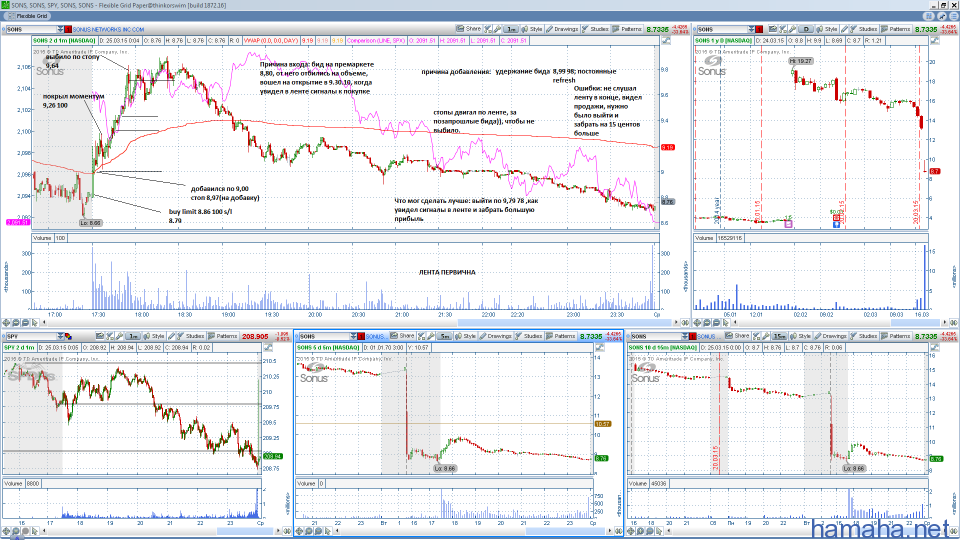The width and height of the screenshot is (960, 540).
Task: Click menu list icon in top-right corner
Action: [x=953, y=16]
